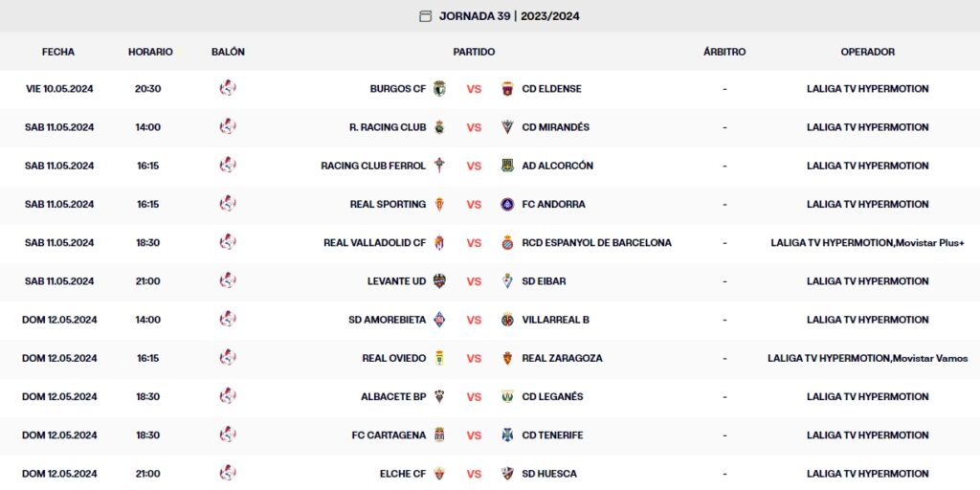The image size is (980, 490).
Task: Select the Racing Club Ferrol team name
Action: pyautogui.click(x=373, y=166)
